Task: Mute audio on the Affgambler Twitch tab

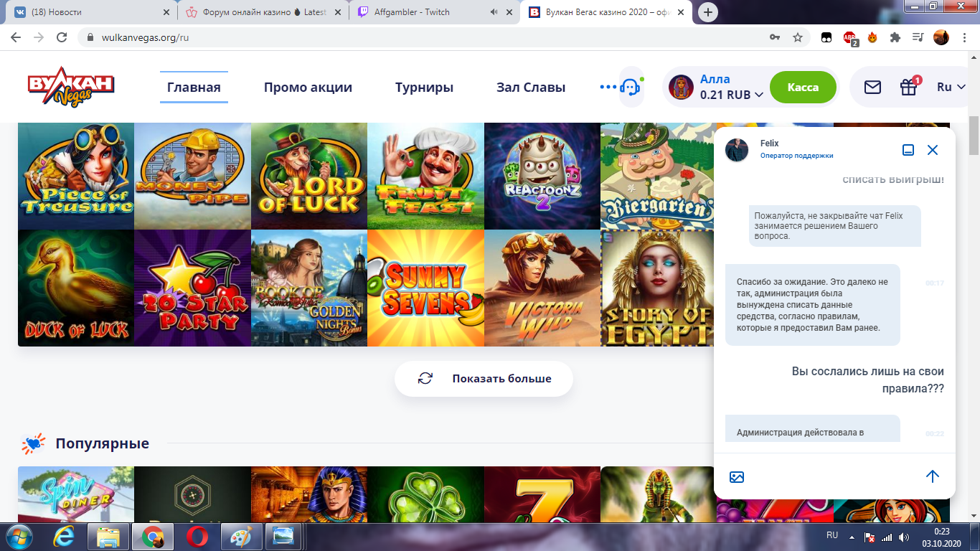Action: click(x=494, y=12)
